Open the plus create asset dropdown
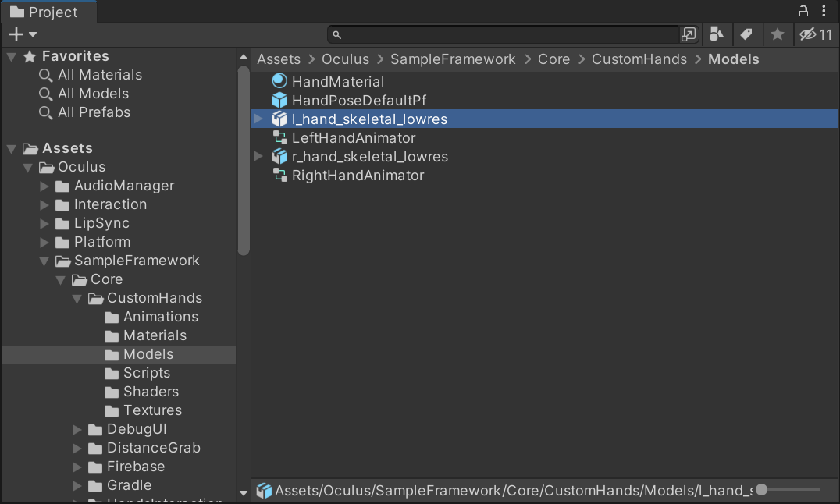This screenshot has height=504, width=840. click(23, 34)
